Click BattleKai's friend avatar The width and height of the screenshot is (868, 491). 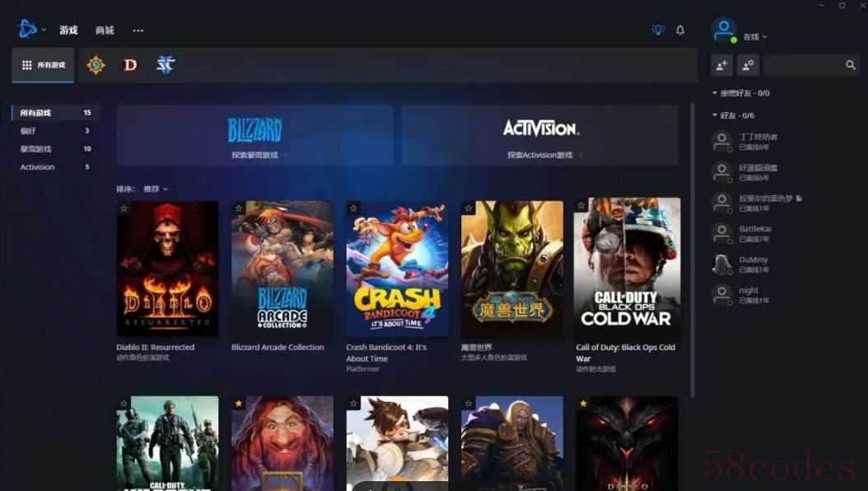[722, 233]
